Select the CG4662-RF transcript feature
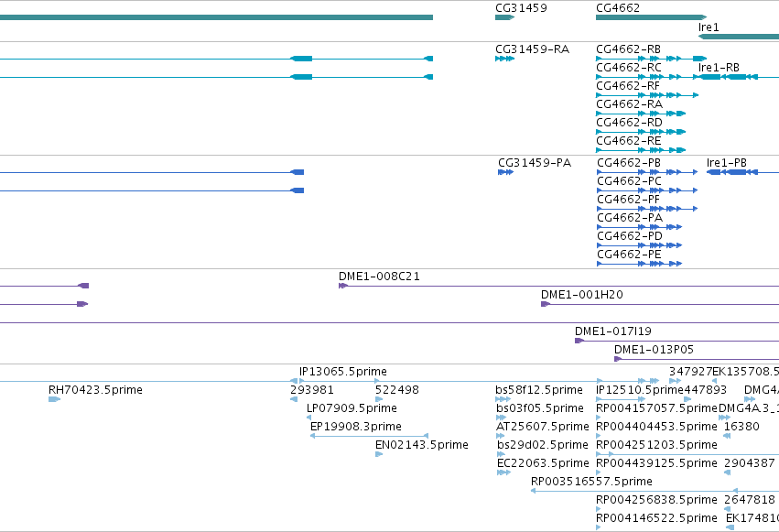779x532 pixels. point(647,95)
